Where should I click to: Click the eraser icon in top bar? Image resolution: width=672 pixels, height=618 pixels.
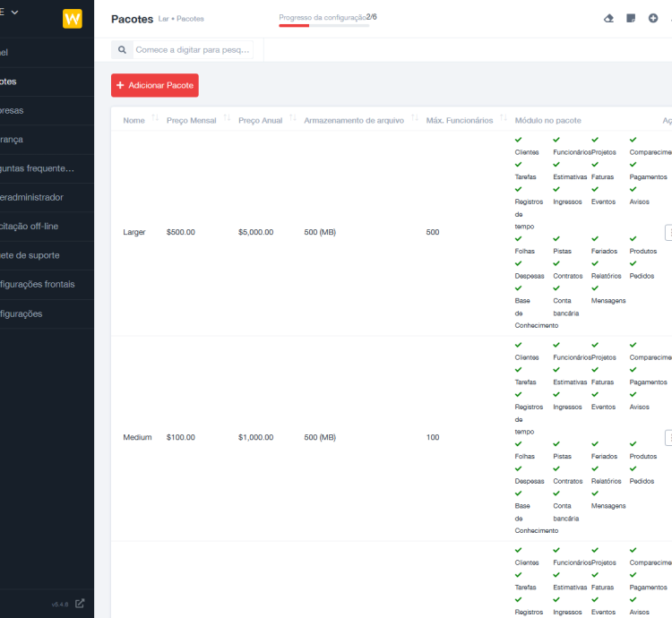(x=609, y=19)
